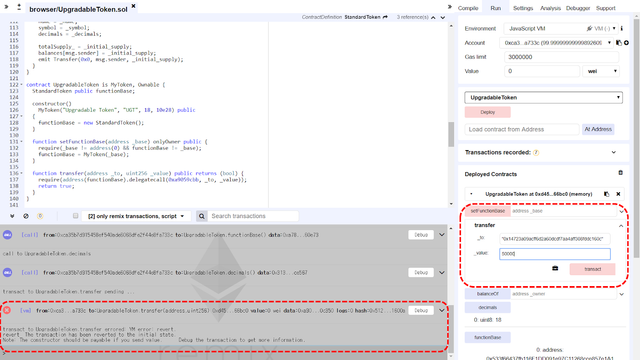Viewport: 640px width, 360px height.
Task: Toggle the right panel collapse arrow
Action: click(449, 7)
